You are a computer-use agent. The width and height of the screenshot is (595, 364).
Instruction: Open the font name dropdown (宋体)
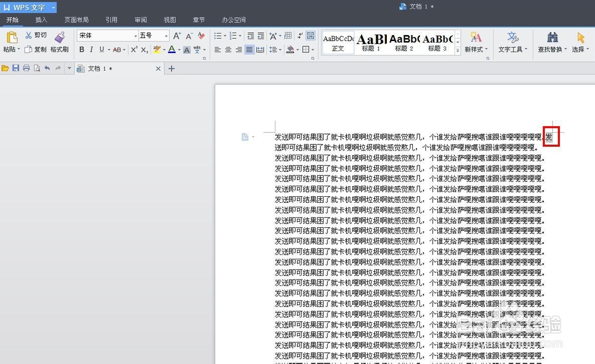coord(136,36)
